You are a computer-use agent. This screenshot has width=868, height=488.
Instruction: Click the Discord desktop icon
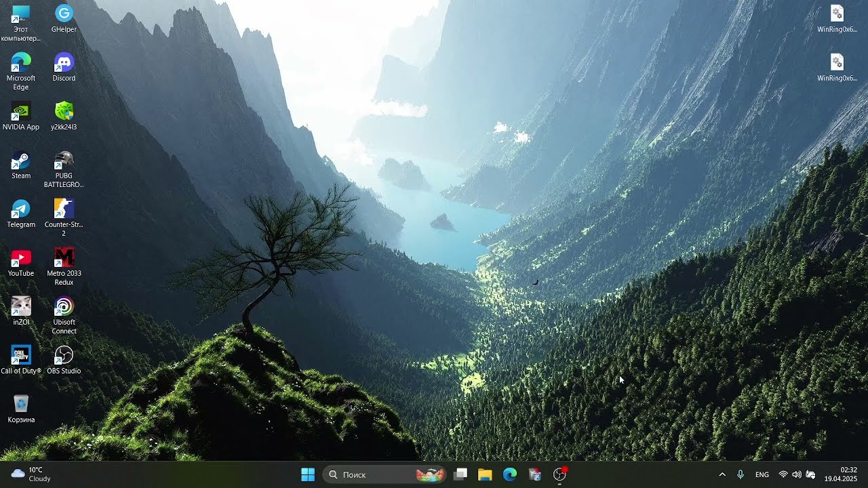tap(64, 67)
